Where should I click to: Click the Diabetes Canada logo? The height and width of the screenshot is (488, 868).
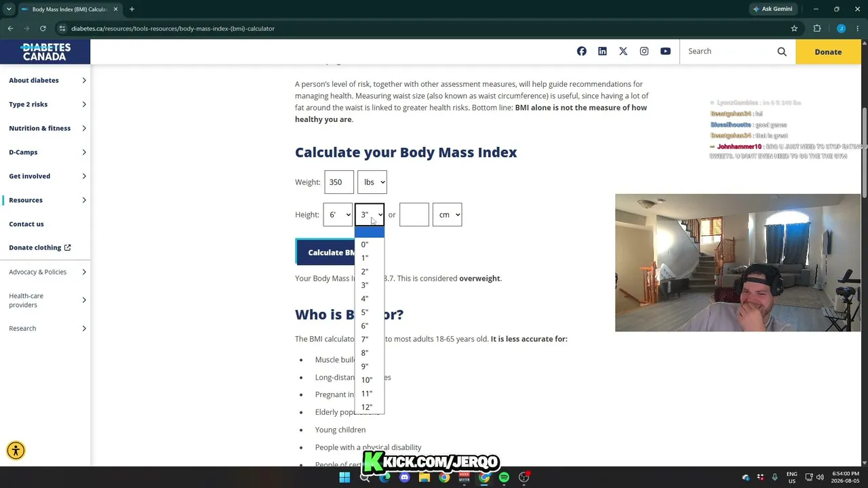[x=45, y=52]
